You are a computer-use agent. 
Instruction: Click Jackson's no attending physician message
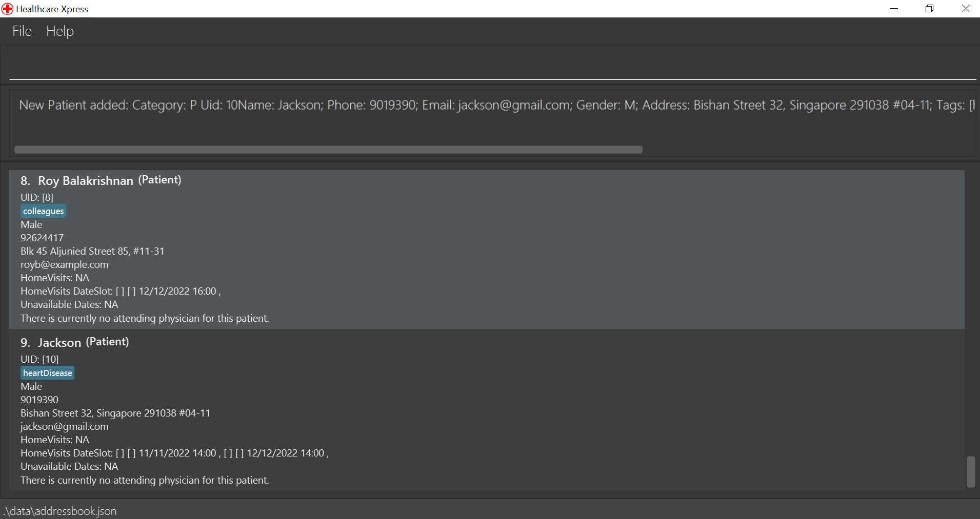click(x=145, y=480)
